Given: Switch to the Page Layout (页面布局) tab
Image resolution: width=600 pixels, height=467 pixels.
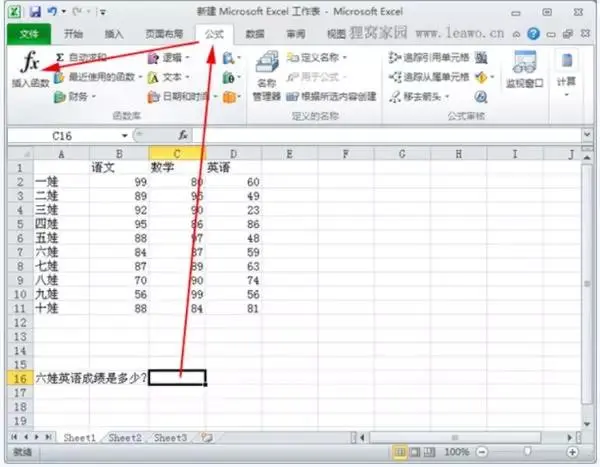Looking at the screenshot, I should pyautogui.click(x=164, y=34).
